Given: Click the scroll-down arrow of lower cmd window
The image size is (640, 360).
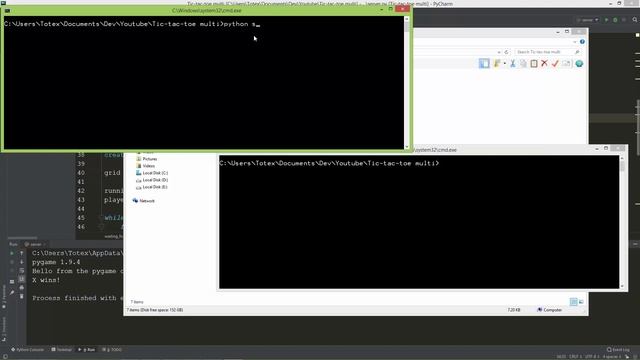Looking at the screenshot, I should (622, 286).
